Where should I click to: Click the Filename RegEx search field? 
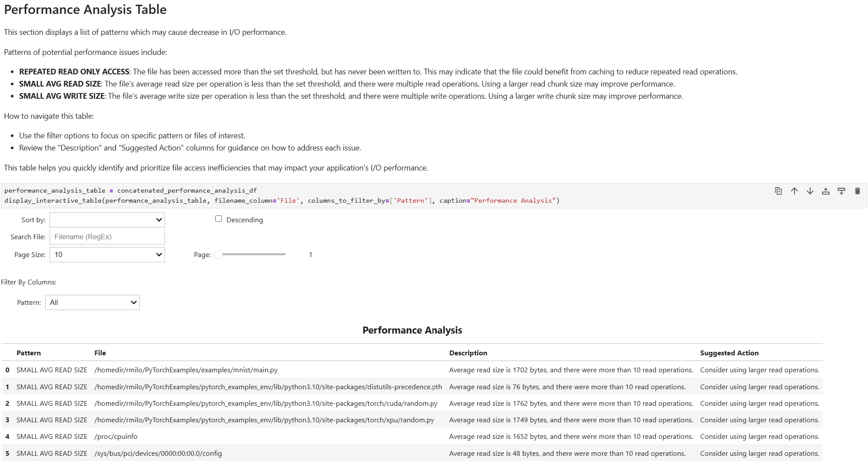coord(107,237)
